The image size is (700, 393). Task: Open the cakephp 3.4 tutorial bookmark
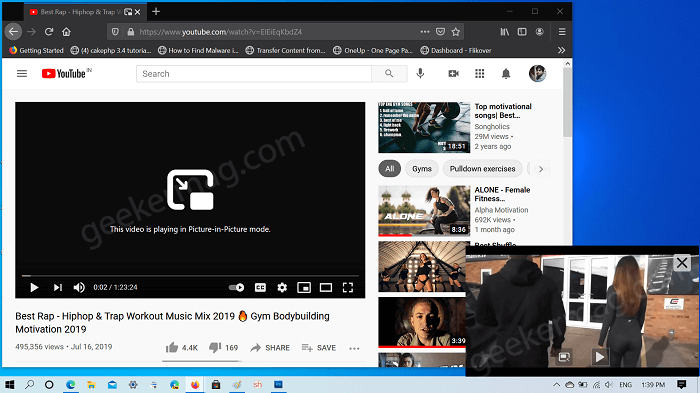point(111,50)
